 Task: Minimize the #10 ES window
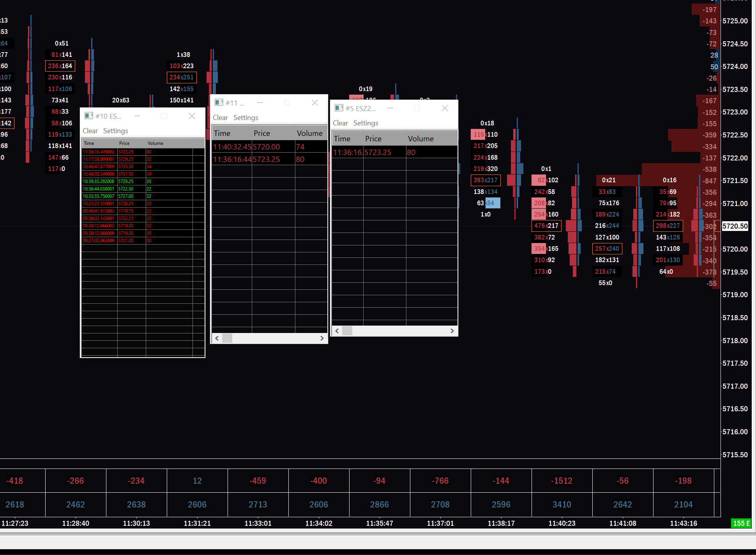click(137, 116)
